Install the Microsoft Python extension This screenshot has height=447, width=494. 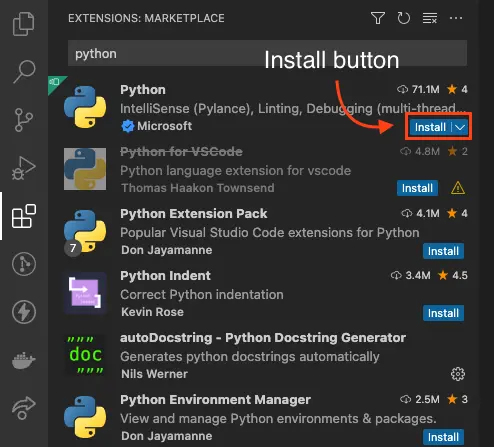click(430, 127)
